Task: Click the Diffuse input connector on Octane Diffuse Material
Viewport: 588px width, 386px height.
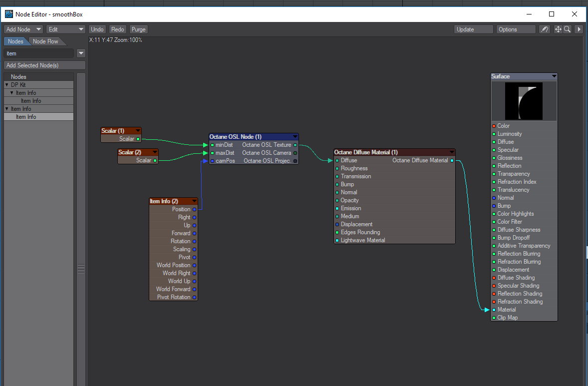Action: (x=337, y=161)
